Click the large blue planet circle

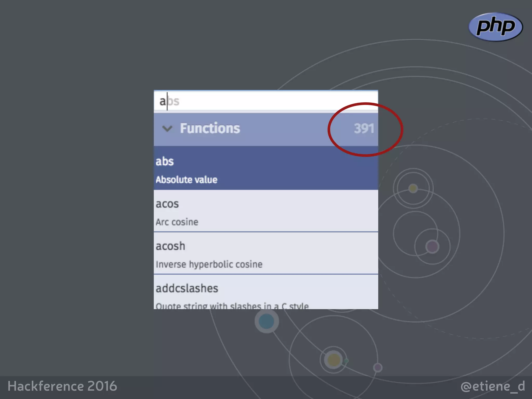267,321
